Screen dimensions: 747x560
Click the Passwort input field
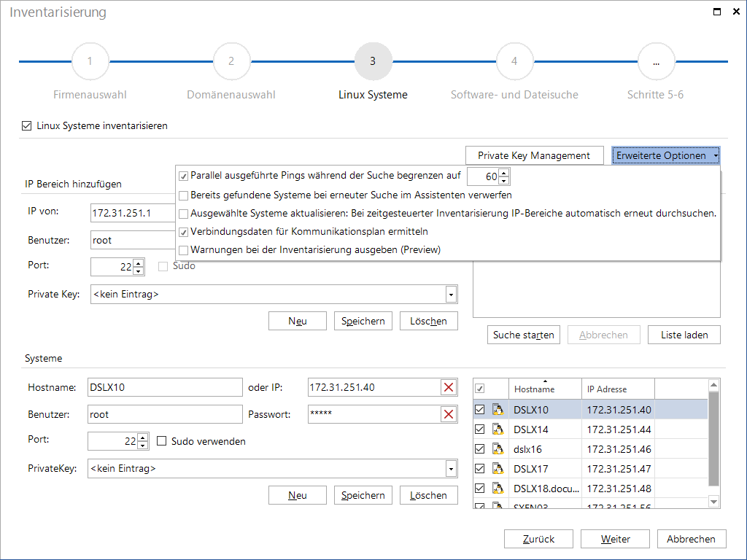pyautogui.click(x=374, y=414)
